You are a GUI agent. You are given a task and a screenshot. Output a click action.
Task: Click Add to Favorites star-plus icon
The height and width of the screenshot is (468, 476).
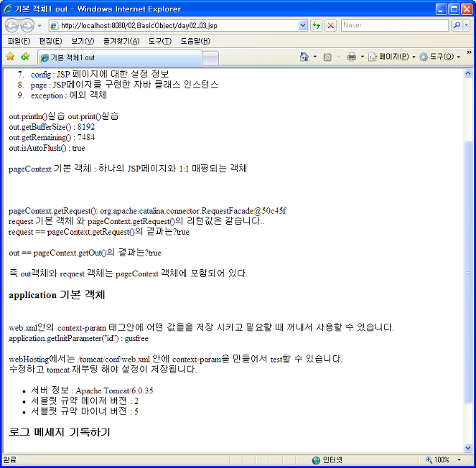[25, 57]
